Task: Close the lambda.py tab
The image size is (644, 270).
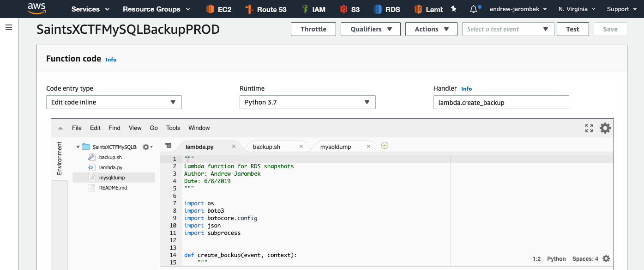Action: tap(234, 147)
